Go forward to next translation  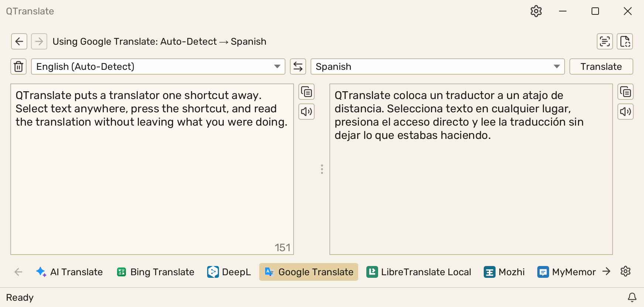coord(39,41)
